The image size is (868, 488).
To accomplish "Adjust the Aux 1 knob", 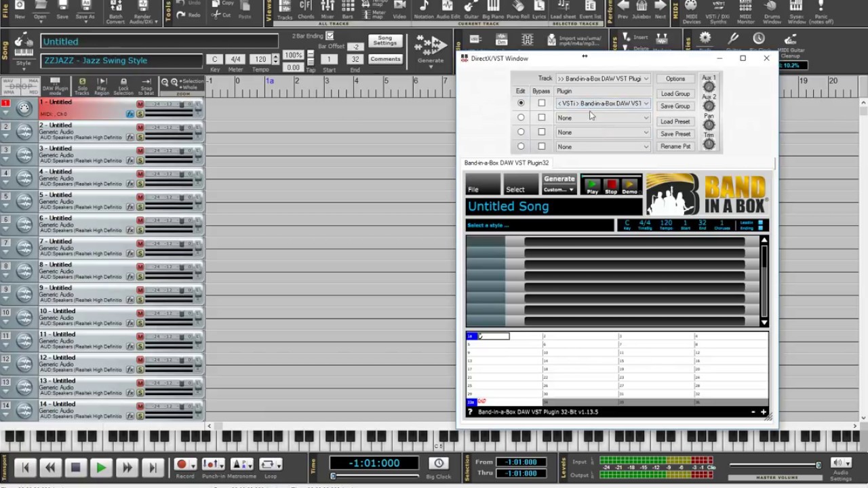I will 709,87.
